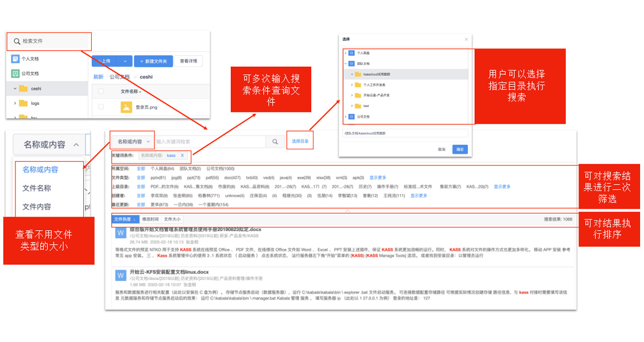Screen dimensions: 644x342
Task: Click the Word icon of 开始云-KFS安装配置文档linux.docx
Action: pos(121,276)
